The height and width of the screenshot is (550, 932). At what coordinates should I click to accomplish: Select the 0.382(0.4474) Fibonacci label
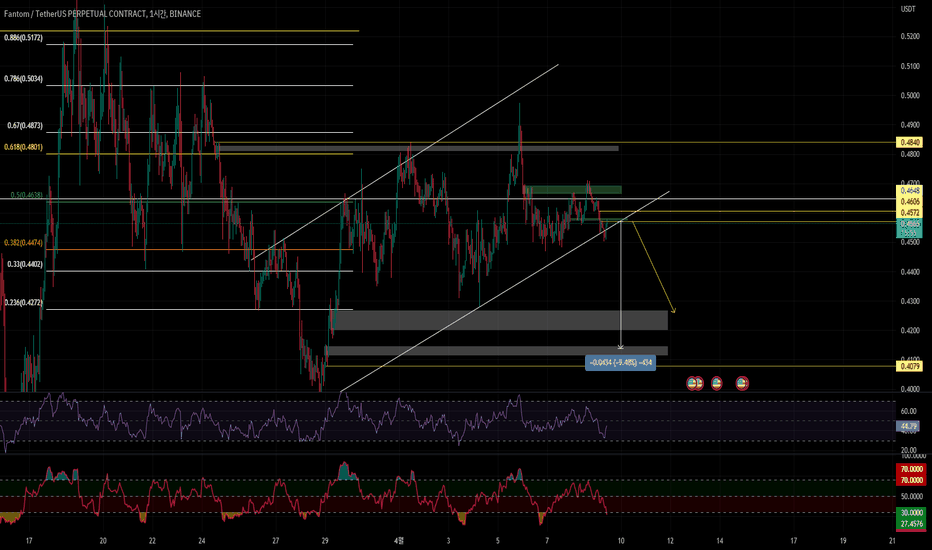coord(23,243)
